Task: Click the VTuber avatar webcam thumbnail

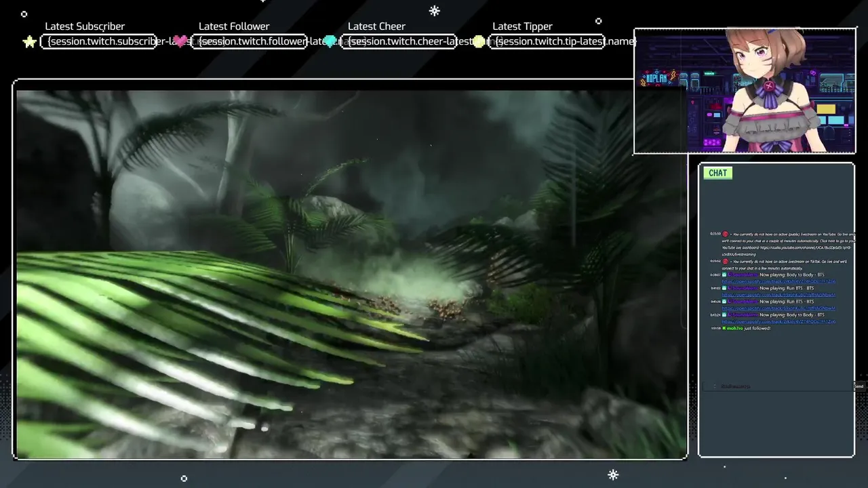Action: (745, 91)
